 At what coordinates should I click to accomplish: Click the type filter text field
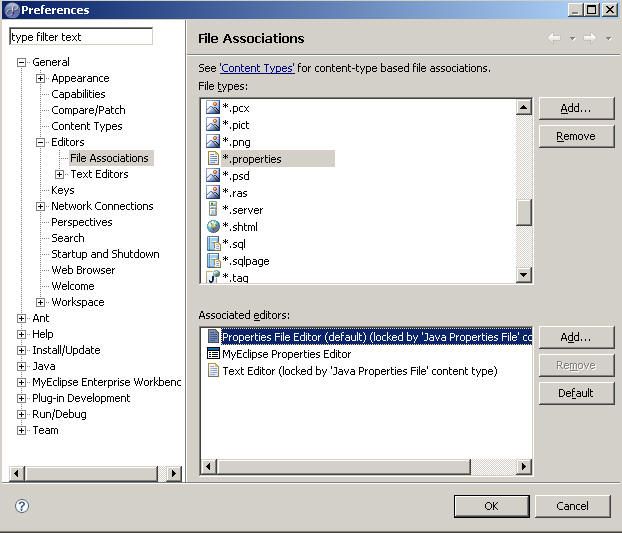[x=81, y=36]
